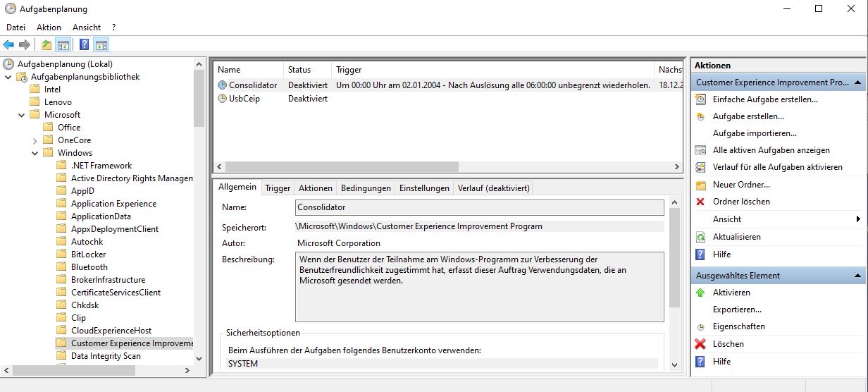Viewport: 868px width, 392px height.
Task: Click 'Hilfe' under 'Ausgewähltes Element'
Action: coord(721,362)
